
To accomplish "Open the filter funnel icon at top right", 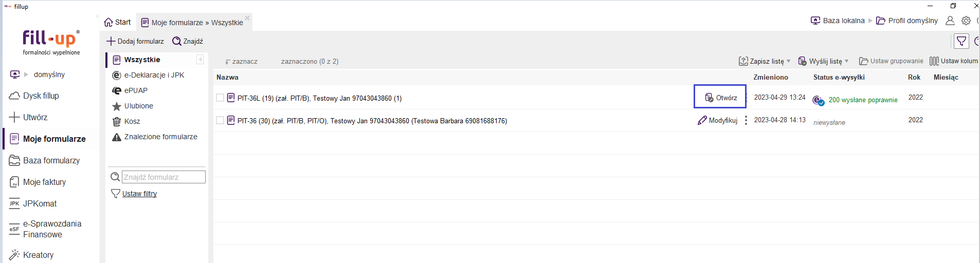I will 961,41.
